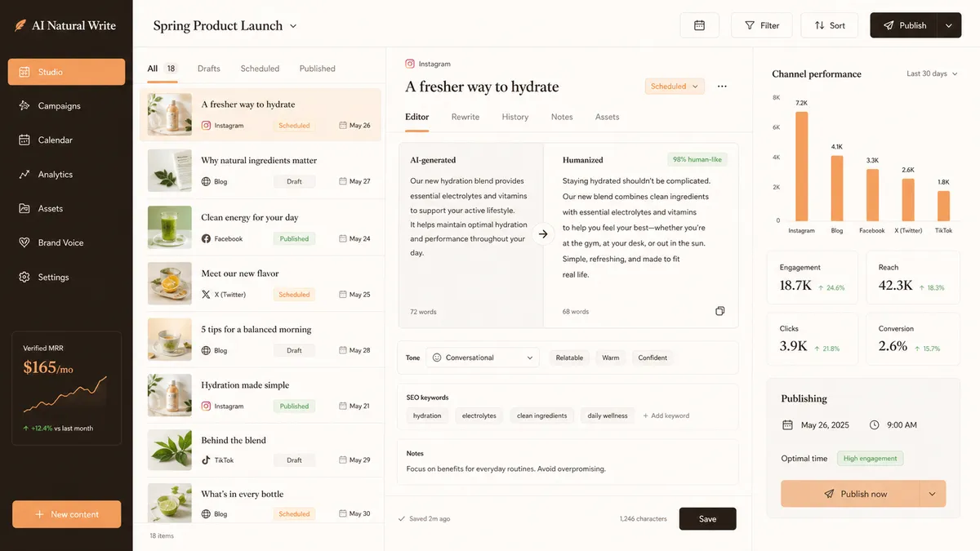Click the globe icon on Why natural ingredients matter
980x551 pixels.
206,182
